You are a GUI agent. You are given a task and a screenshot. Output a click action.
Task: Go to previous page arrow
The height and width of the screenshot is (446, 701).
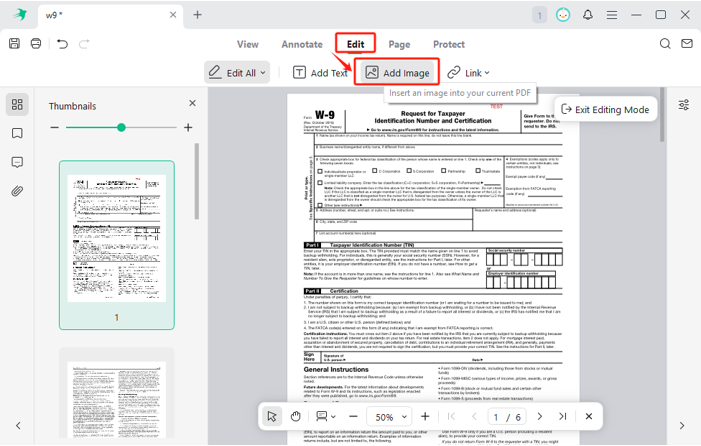click(474, 417)
